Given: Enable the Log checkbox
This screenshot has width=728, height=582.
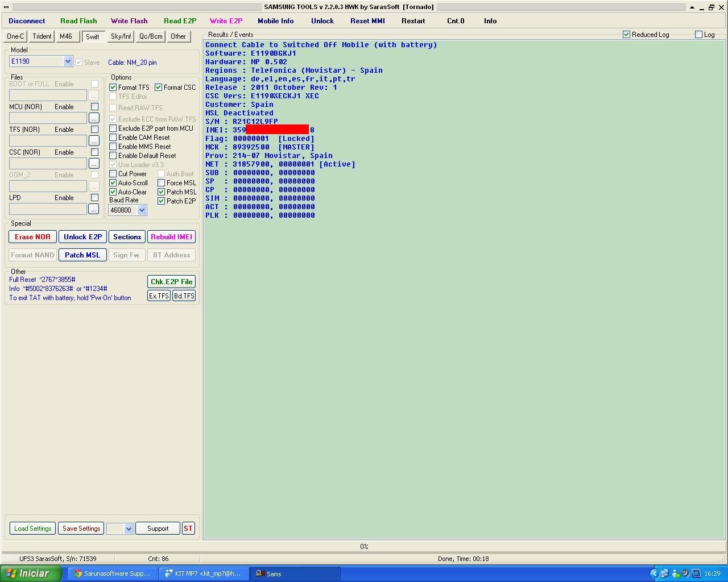Looking at the screenshot, I should click(x=699, y=35).
